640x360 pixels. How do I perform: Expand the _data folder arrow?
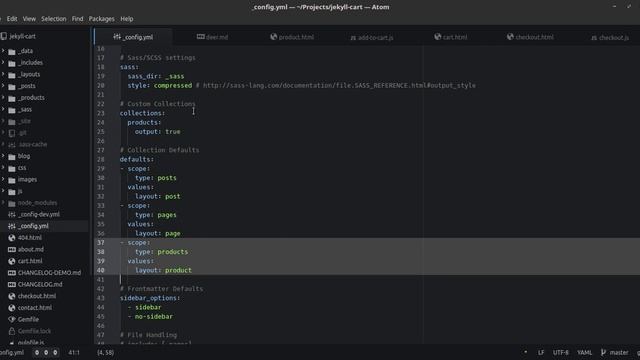[x=3, y=51]
